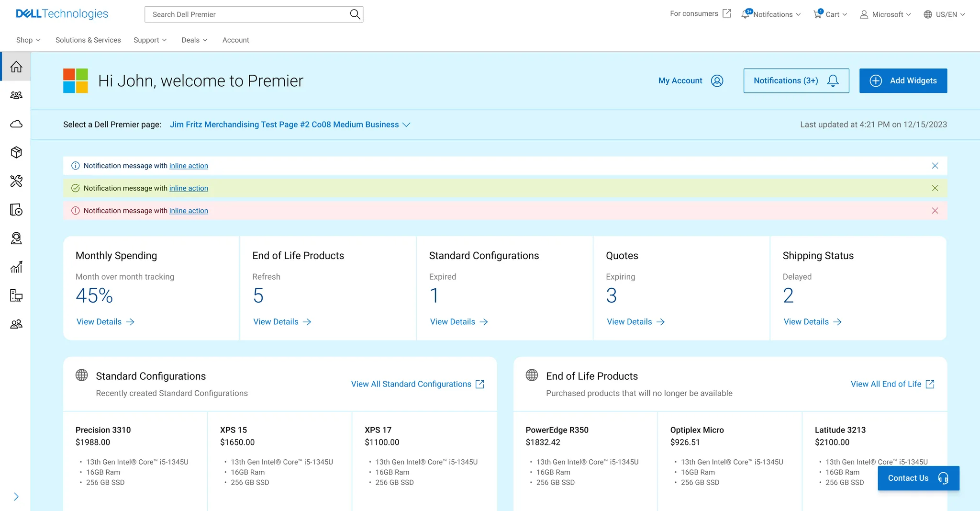Go to Solutions & Services
Image resolution: width=980 pixels, height=511 pixels.
88,40
